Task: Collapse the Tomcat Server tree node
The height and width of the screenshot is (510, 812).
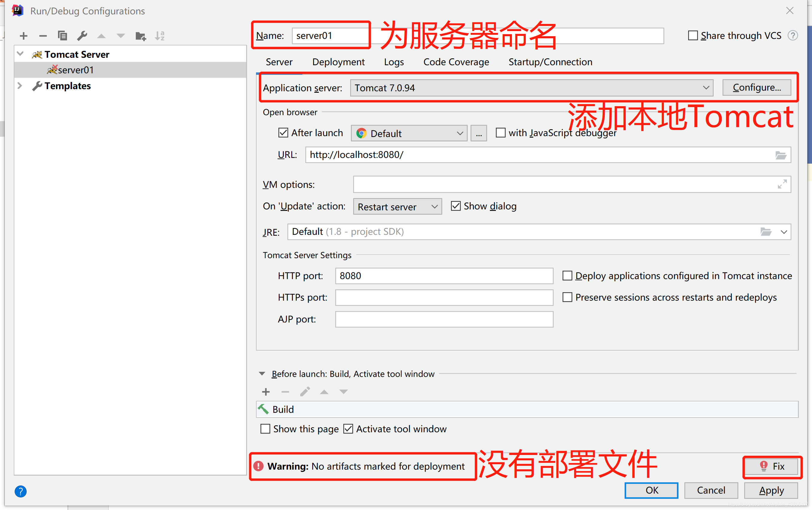Action: tap(20, 54)
